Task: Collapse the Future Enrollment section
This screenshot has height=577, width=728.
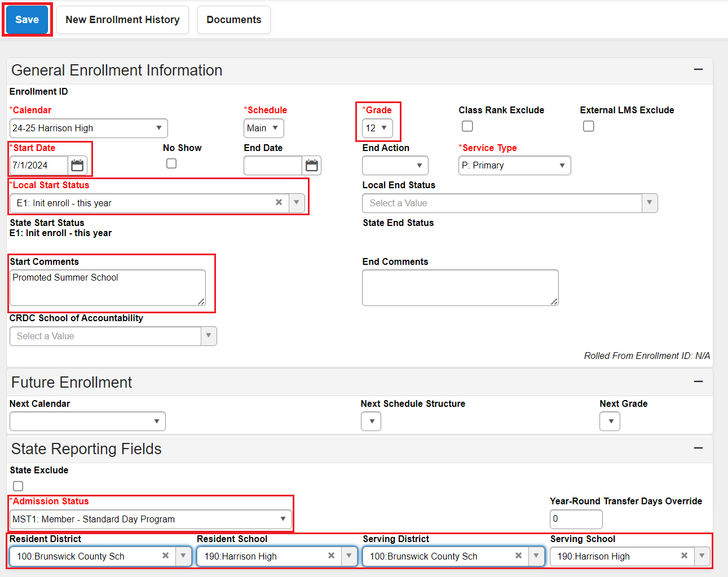Action: point(698,381)
